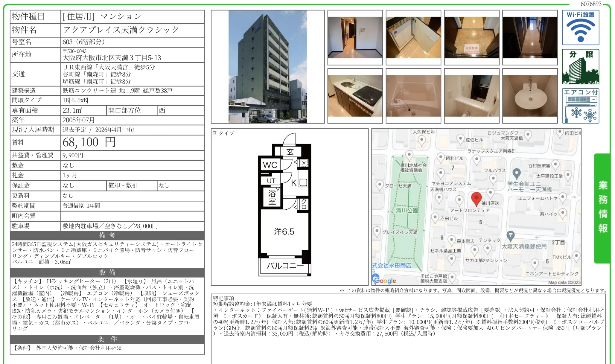615x364 pixels.
Task: Open the round washbasin photo
Action: point(530,96)
